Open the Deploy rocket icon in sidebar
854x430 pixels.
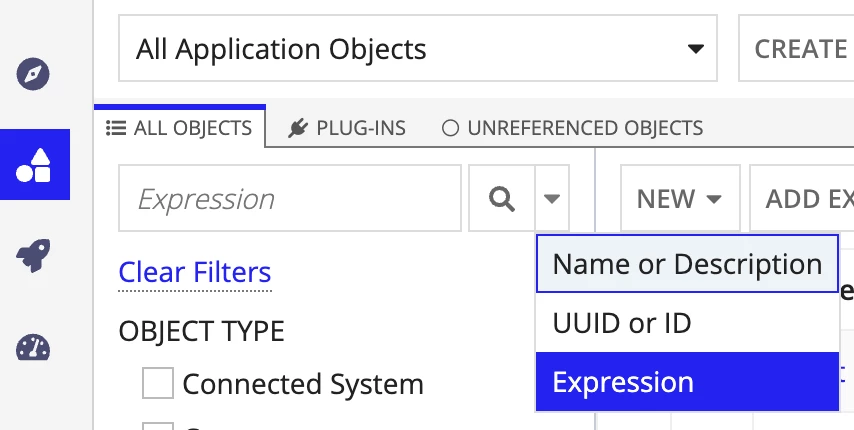pyautogui.click(x=33, y=255)
